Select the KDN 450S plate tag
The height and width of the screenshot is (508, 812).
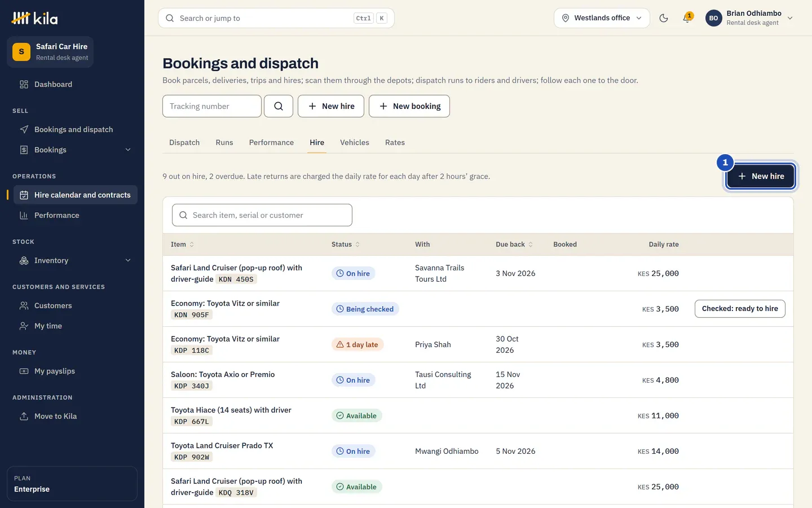(x=236, y=279)
